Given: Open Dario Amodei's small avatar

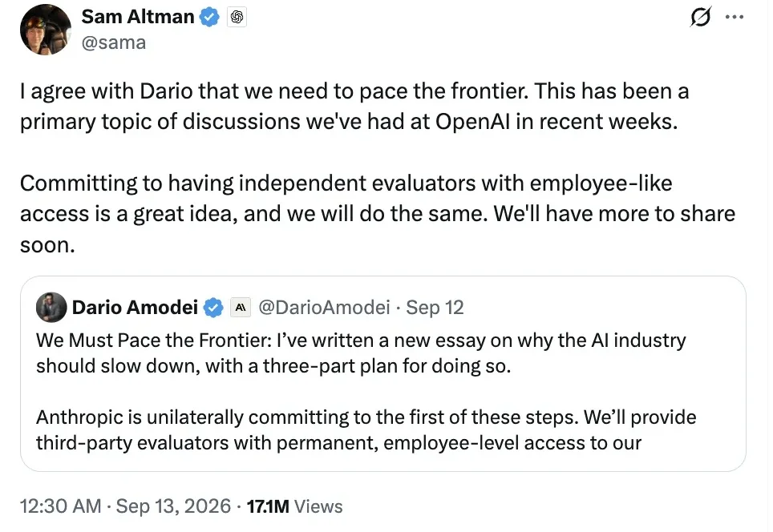Looking at the screenshot, I should click(51, 308).
